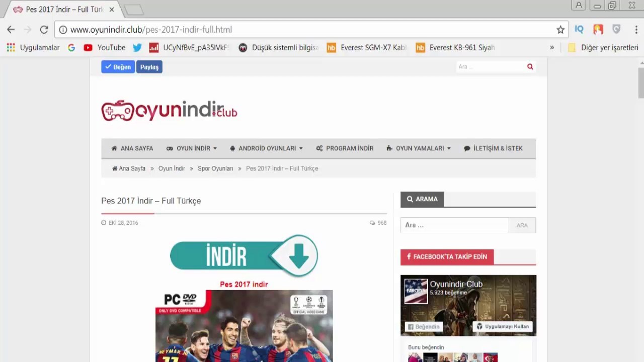
Task: Click the top header search field
Action: coord(491,67)
